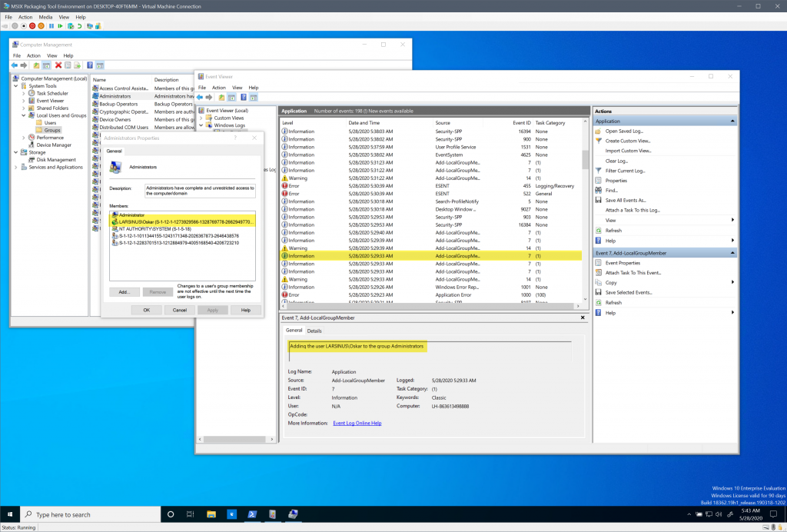
Task: Open File menu in Event Viewer
Action: click(x=202, y=88)
